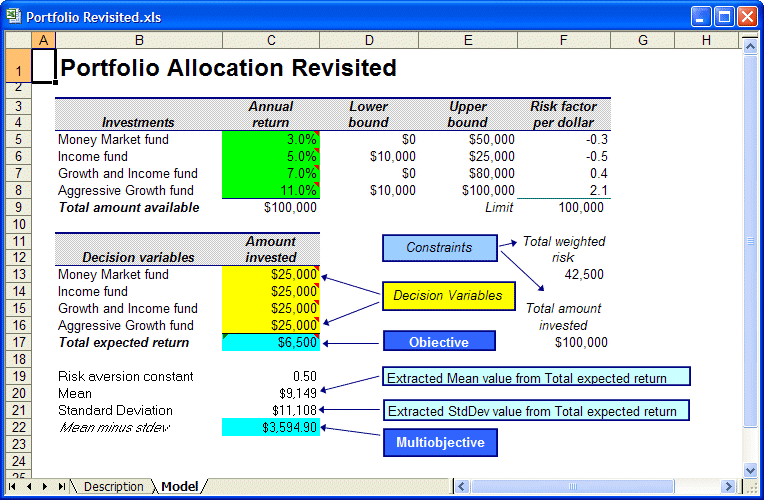
Task: Click previous sheet navigation arrow
Action: pyautogui.click(x=29, y=486)
